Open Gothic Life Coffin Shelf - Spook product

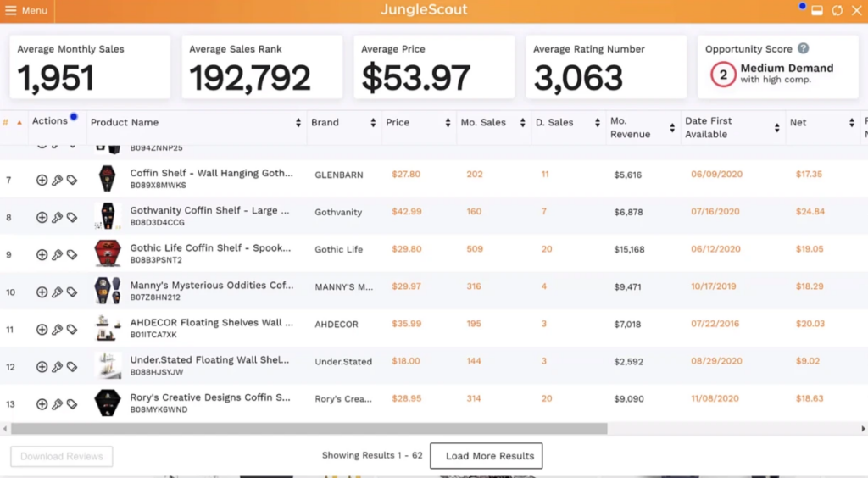[x=210, y=247]
